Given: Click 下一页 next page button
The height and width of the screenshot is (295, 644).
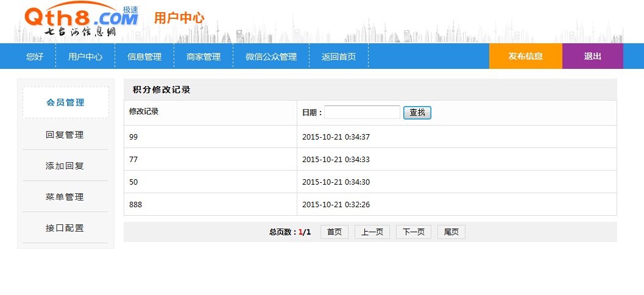Looking at the screenshot, I should pyautogui.click(x=414, y=232).
